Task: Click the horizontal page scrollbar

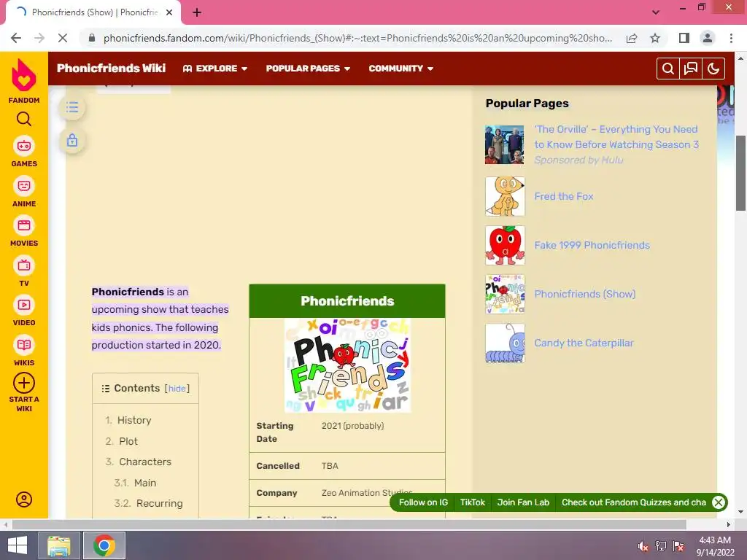Action: pos(349,524)
